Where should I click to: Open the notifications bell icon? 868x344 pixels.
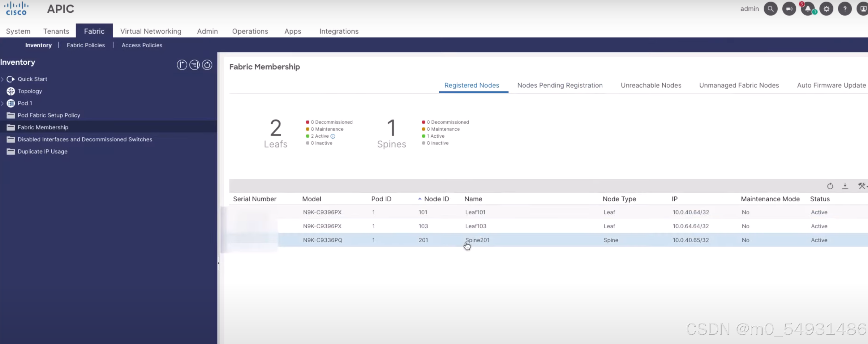(x=808, y=9)
